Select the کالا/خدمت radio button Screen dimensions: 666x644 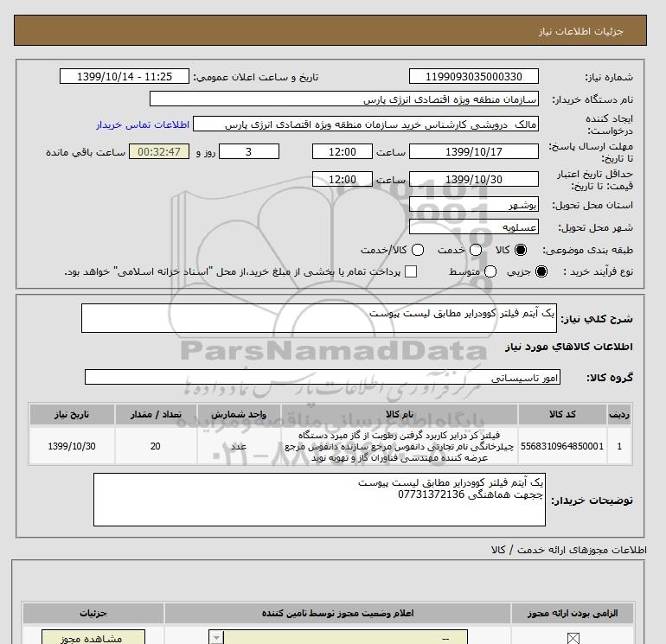pyautogui.click(x=418, y=250)
